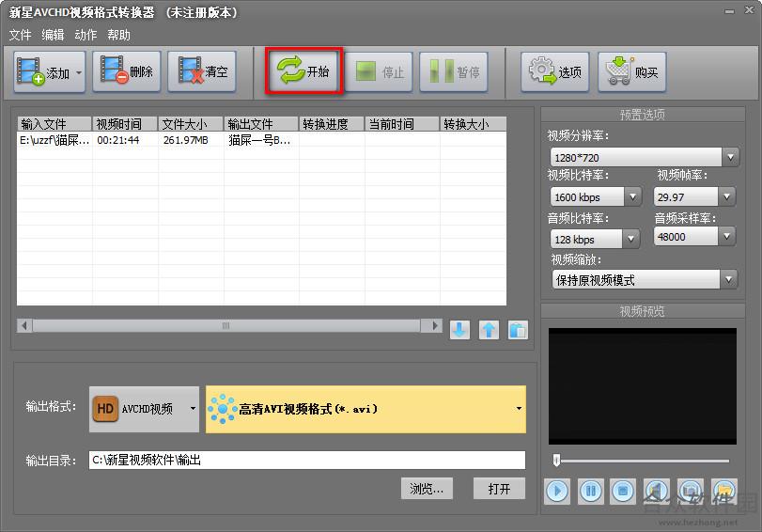Viewport: 762px width, 532px height.
Task: Expand the 视频帧率 29.97 dropdown
Action: [726, 197]
